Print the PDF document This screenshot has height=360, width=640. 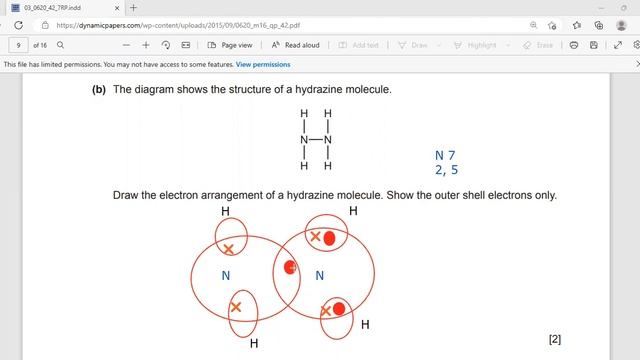(x=574, y=45)
